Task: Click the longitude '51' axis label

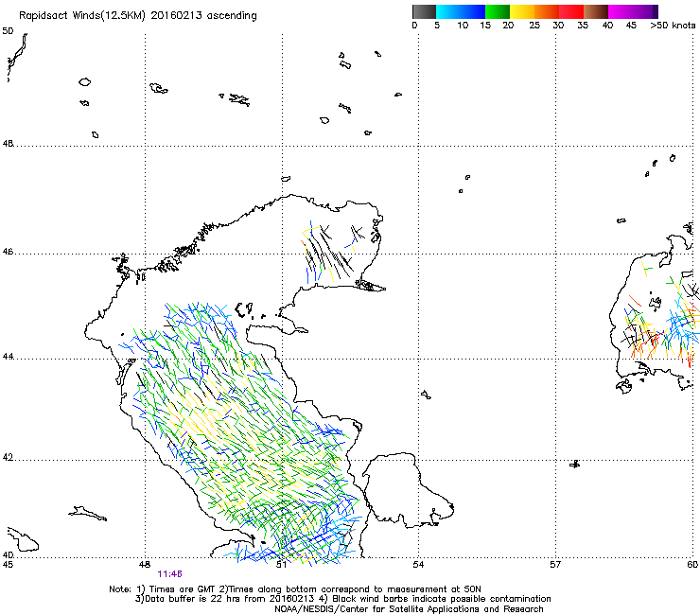Action: [281, 565]
